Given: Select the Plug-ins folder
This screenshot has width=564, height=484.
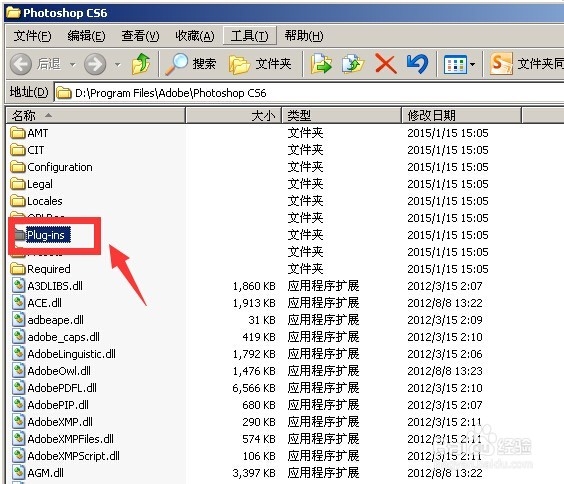Looking at the screenshot, I should click(x=42, y=235).
